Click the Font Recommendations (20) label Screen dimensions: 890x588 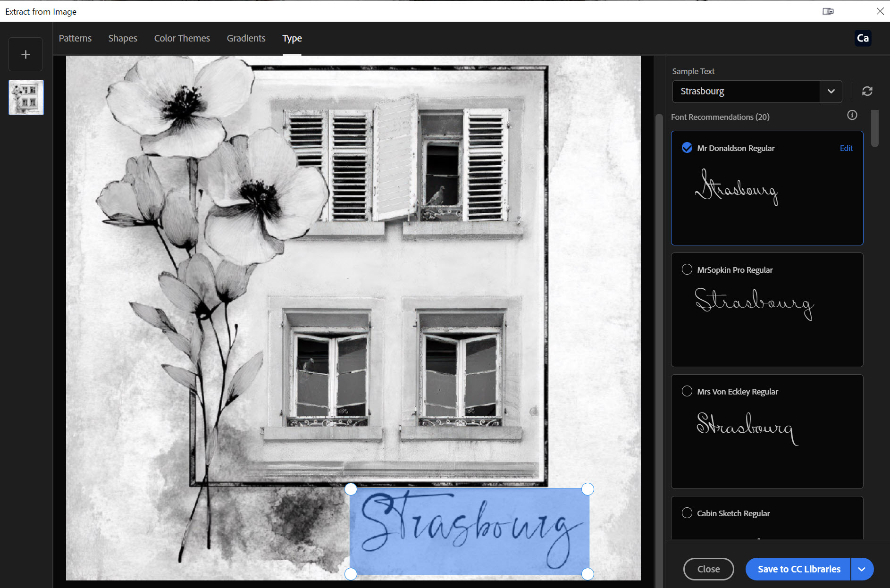click(x=720, y=117)
